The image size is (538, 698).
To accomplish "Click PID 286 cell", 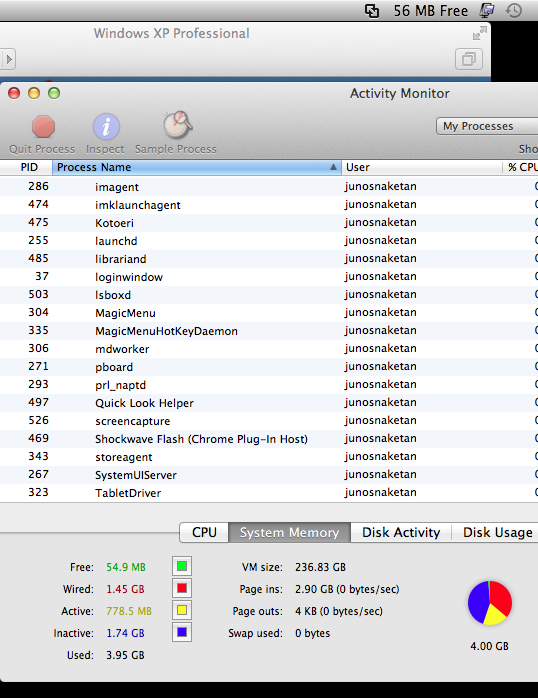I will coord(38,186).
